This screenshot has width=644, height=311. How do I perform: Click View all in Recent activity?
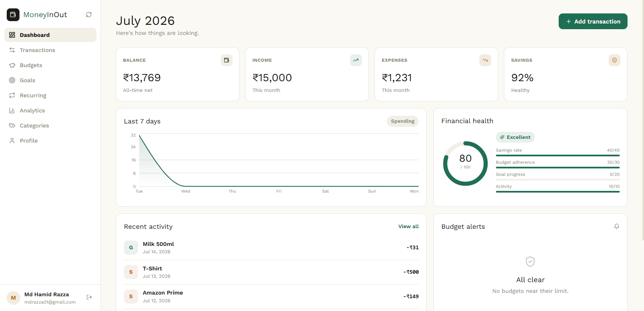409,226
